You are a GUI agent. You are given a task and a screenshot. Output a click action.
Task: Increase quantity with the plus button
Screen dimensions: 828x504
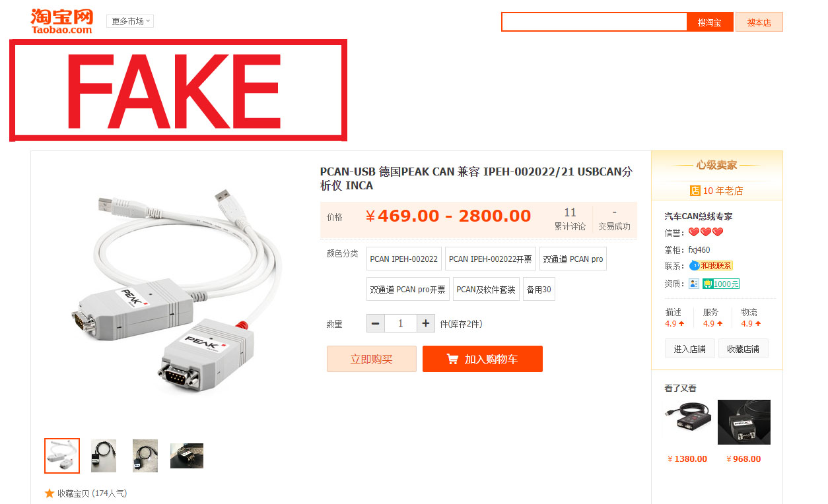click(426, 323)
